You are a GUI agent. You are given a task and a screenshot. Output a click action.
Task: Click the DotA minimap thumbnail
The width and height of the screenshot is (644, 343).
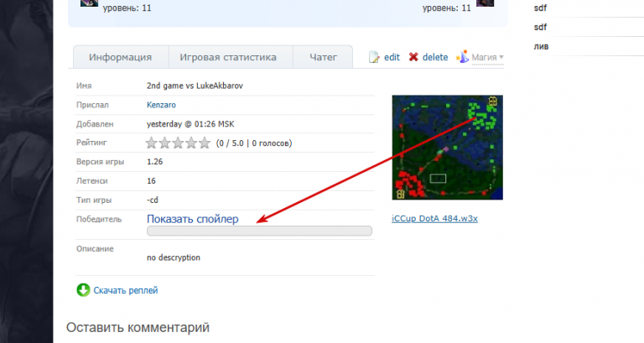click(447, 148)
